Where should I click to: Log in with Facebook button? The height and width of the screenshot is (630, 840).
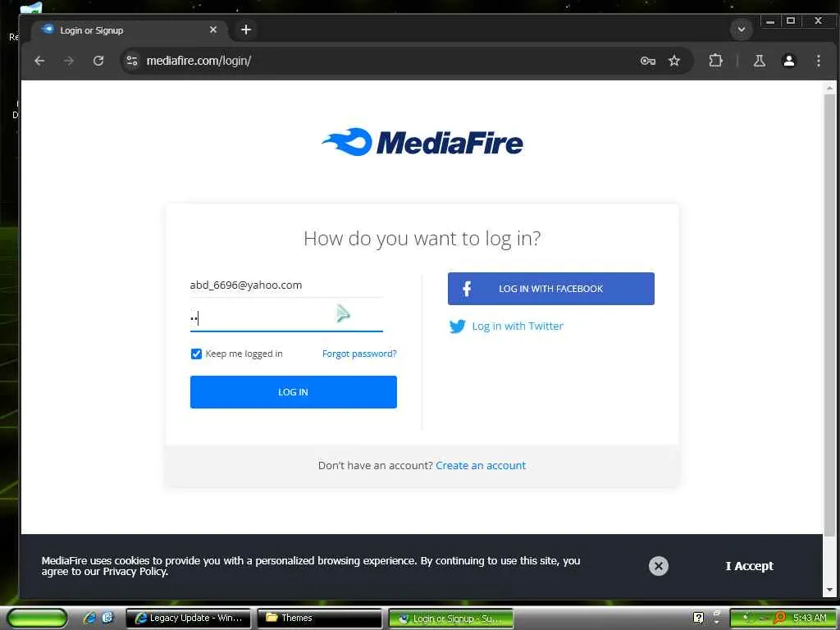tap(550, 289)
